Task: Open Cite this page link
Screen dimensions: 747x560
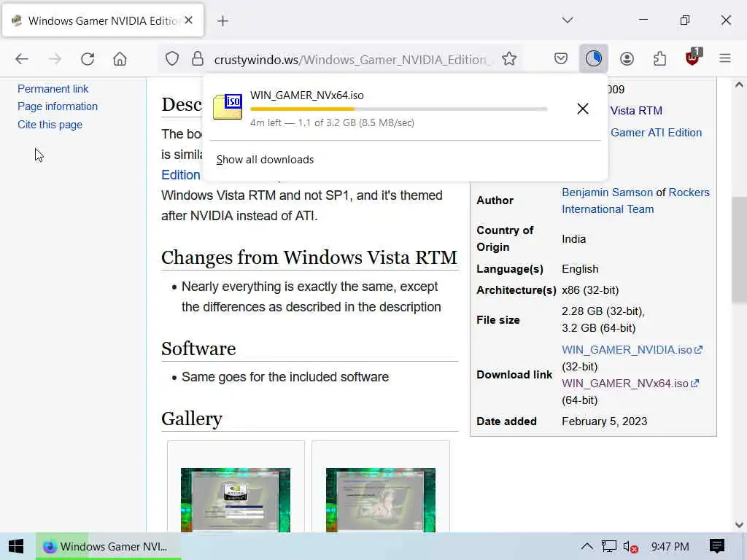Action: tap(50, 125)
